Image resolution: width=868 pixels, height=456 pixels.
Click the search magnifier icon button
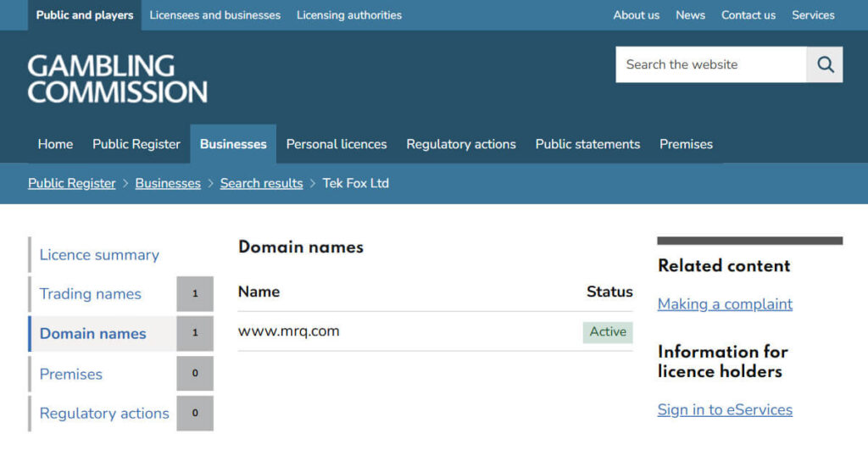825,64
